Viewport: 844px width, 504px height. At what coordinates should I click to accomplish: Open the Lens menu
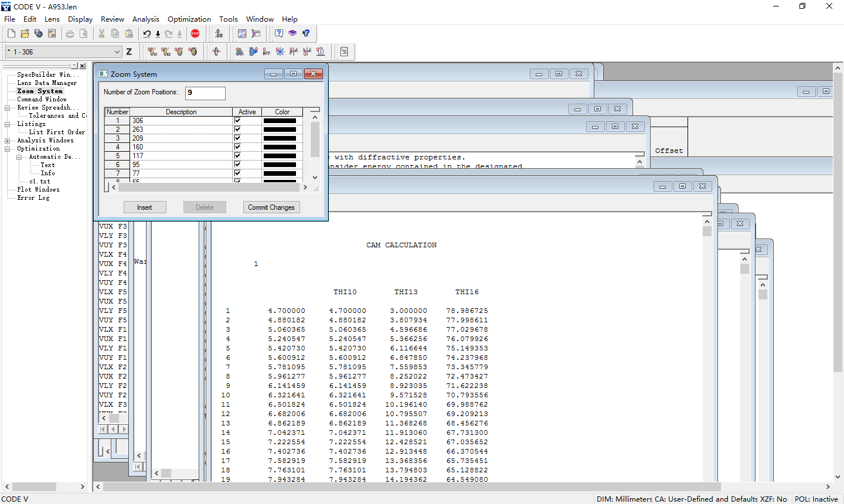coord(52,19)
